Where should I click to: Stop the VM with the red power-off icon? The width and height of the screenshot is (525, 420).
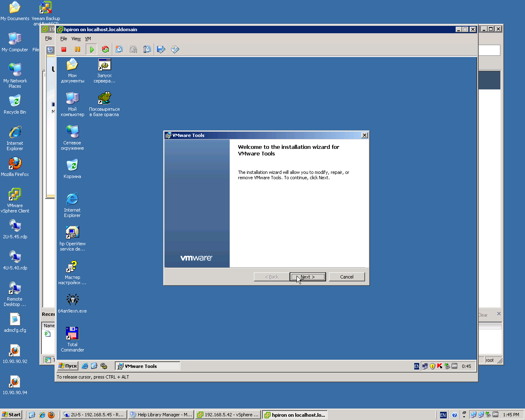click(64, 49)
